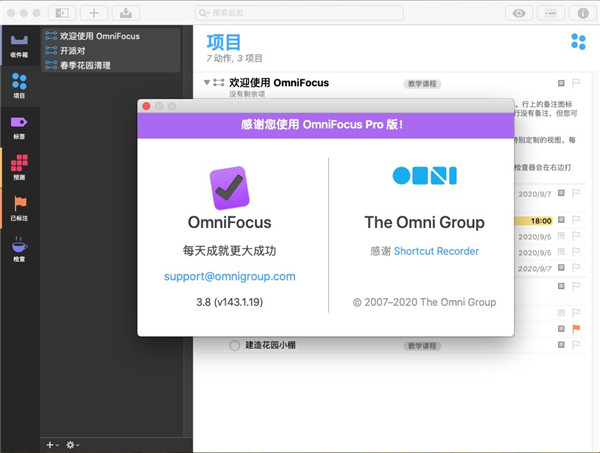Screen dimensions: 600x453
Task: Click the 建造花园小棚 action title
Action: tap(270, 345)
